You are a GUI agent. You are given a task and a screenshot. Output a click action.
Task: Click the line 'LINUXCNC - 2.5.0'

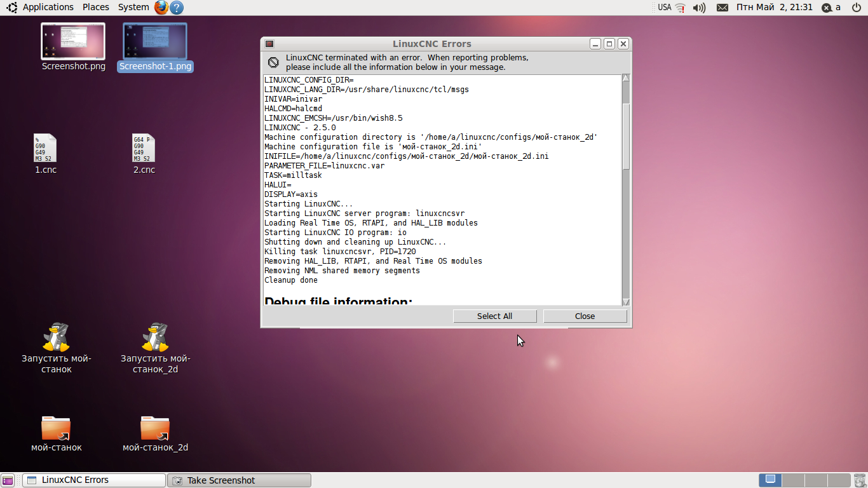[x=300, y=128]
